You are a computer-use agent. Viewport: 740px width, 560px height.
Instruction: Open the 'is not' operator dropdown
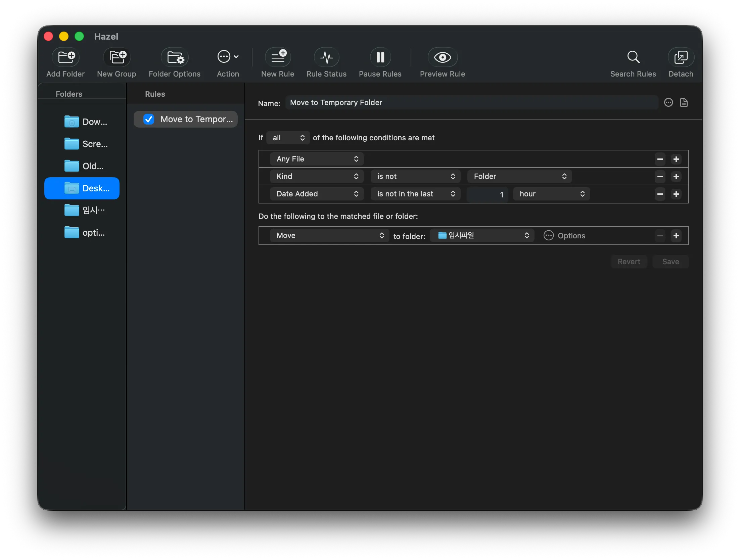click(x=415, y=176)
